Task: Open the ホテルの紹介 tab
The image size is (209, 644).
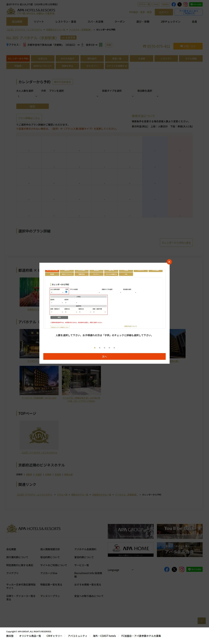Action: click(x=67, y=58)
